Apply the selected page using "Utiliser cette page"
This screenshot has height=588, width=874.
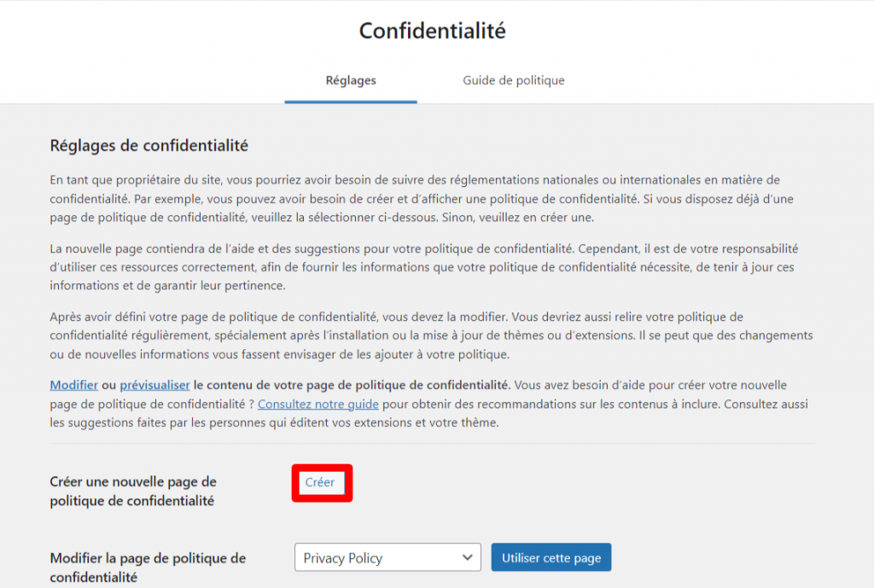(551, 557)
